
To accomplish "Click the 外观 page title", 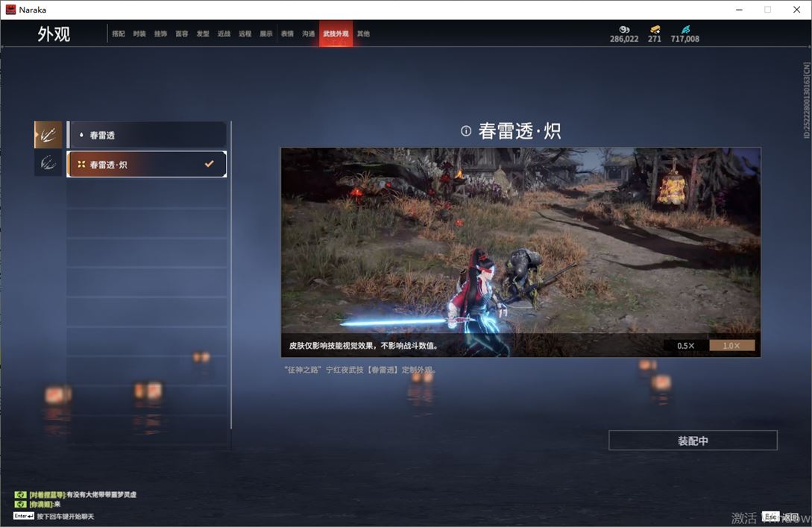I will pos(54,34).
